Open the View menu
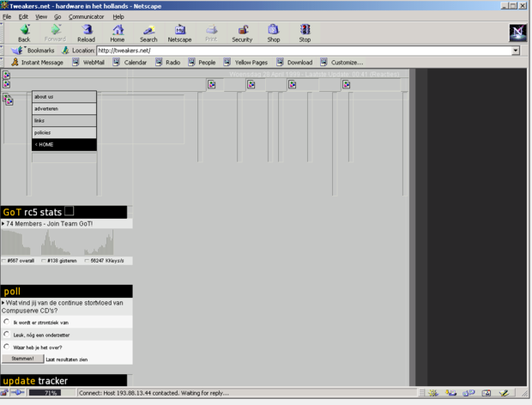The width and height of the screenshot is (532, 405). tap(41, 16)
